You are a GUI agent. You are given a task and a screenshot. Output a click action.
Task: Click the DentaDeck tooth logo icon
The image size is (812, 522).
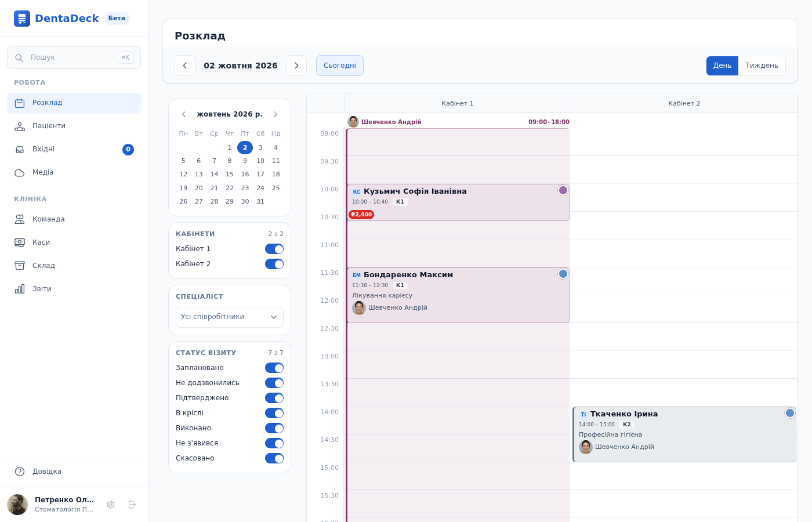pos(22,19)
